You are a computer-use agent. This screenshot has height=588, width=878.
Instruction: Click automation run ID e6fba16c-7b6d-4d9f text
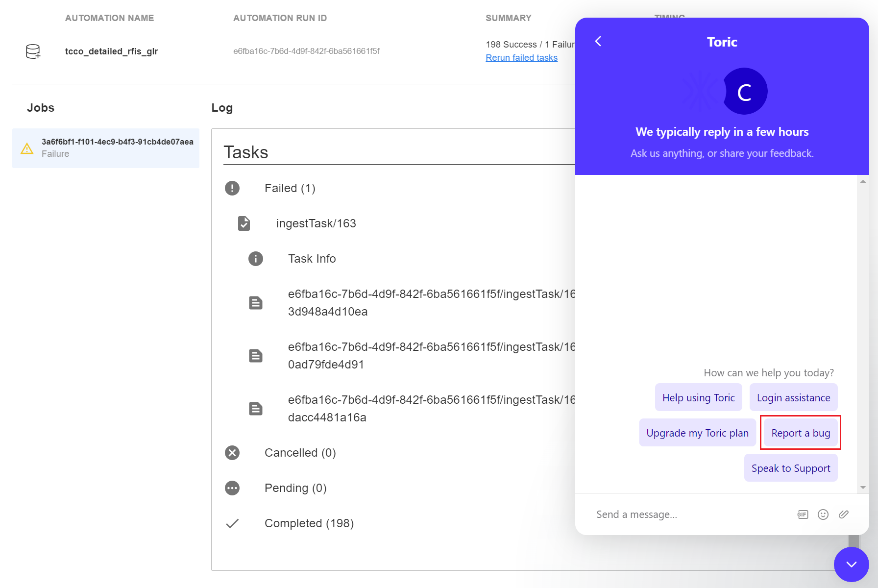pos(306,51)
